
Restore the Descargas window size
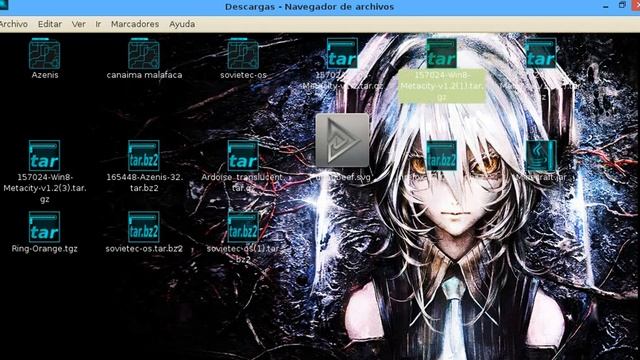(622, 5)
